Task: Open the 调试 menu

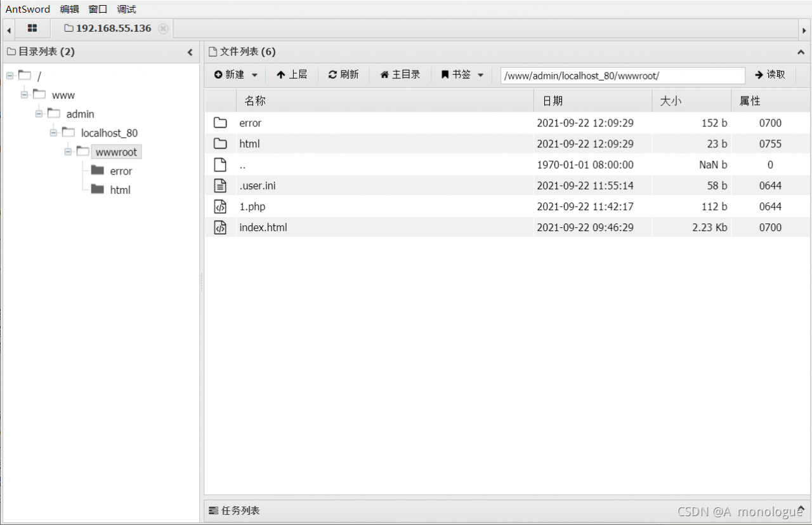Action: 127,9
